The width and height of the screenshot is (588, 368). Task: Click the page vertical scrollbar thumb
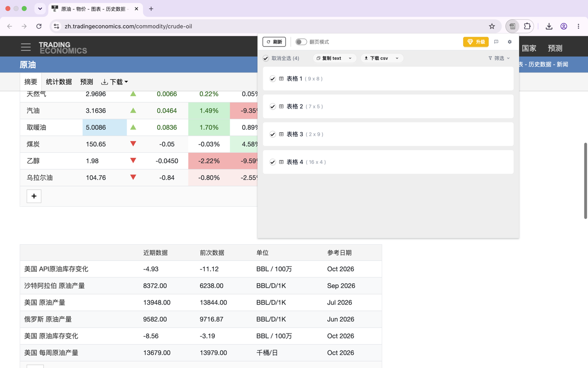coord(585,181)
